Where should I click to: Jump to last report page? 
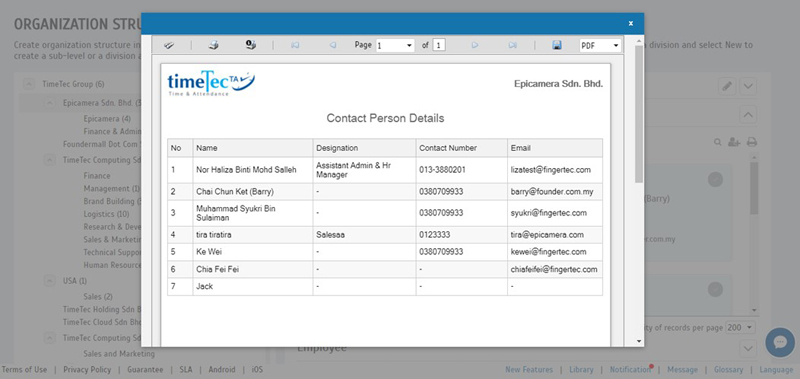pyautogui.click(x=513, y=45)
